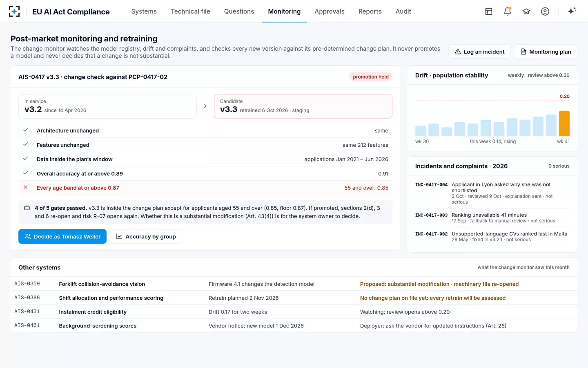The height and width of the screenshot is (368, 588).
Task: Launch the AI sparkle assistant
Action: (572, 11)
